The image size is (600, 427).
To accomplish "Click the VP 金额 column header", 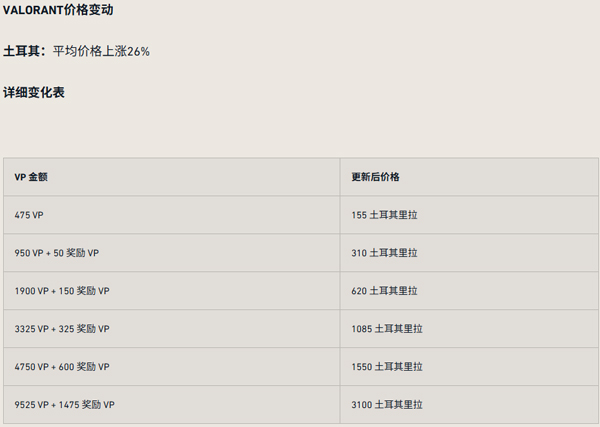I will click(32, 177).
